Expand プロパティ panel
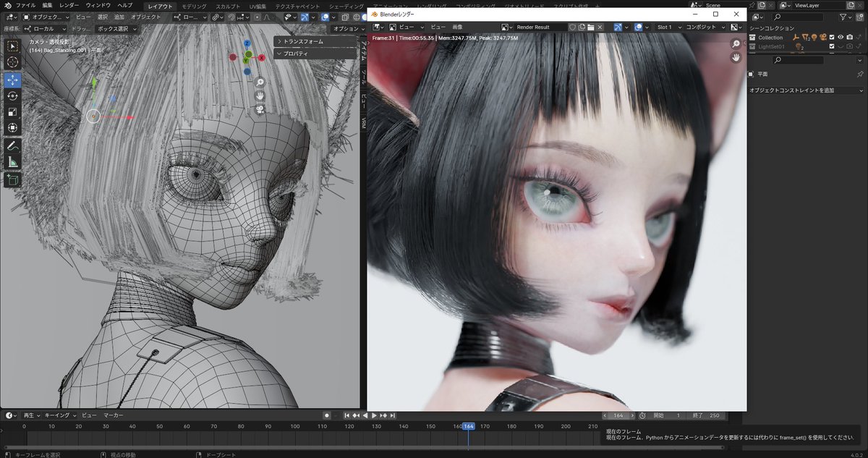 [x=315, y=54]
